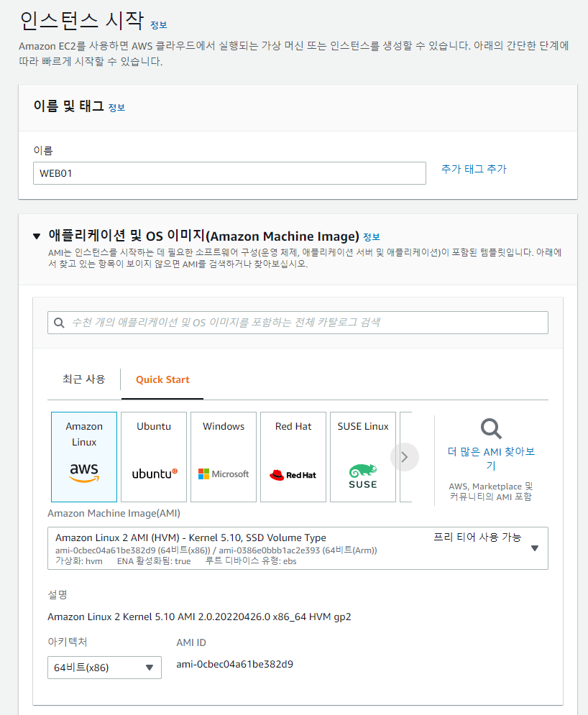Open the 아키텍처 64비트(x86) dropdown
The height and width of the screenshot is (715, 588).
[x=104, y=668]
